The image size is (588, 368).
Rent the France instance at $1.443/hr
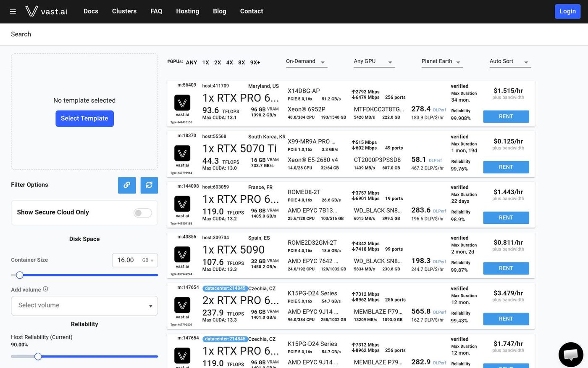(x=506, y=217)
